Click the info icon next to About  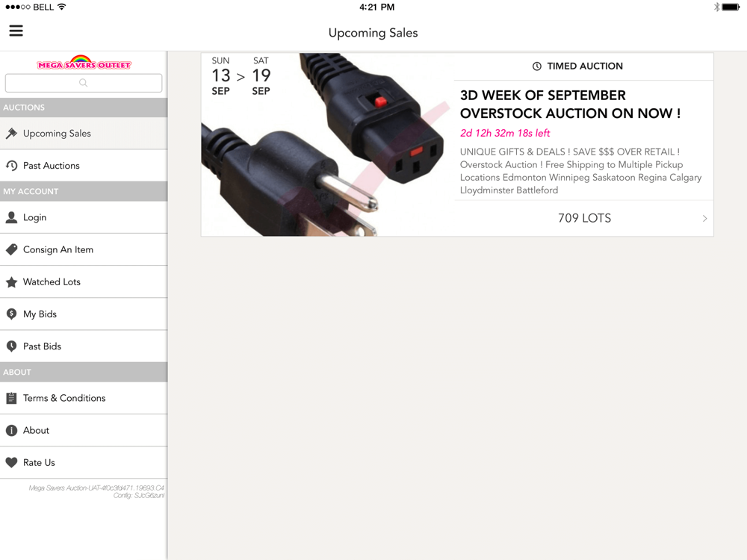[11, 431]
